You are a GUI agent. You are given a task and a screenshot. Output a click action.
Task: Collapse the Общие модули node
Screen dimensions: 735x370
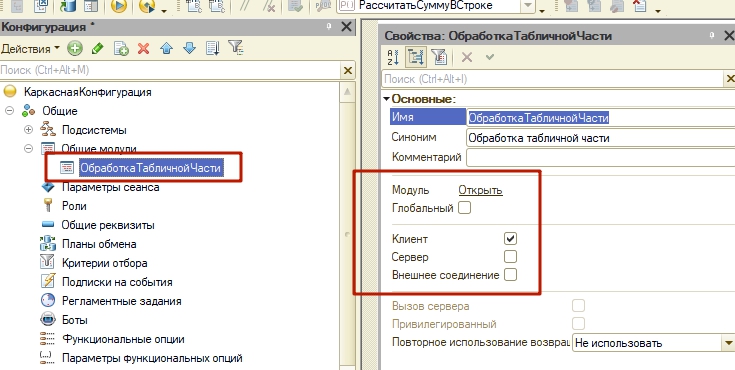(x=29, y=149)
